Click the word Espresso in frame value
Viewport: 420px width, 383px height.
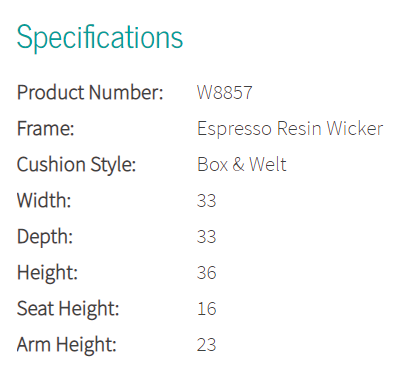tap(234, 129)
